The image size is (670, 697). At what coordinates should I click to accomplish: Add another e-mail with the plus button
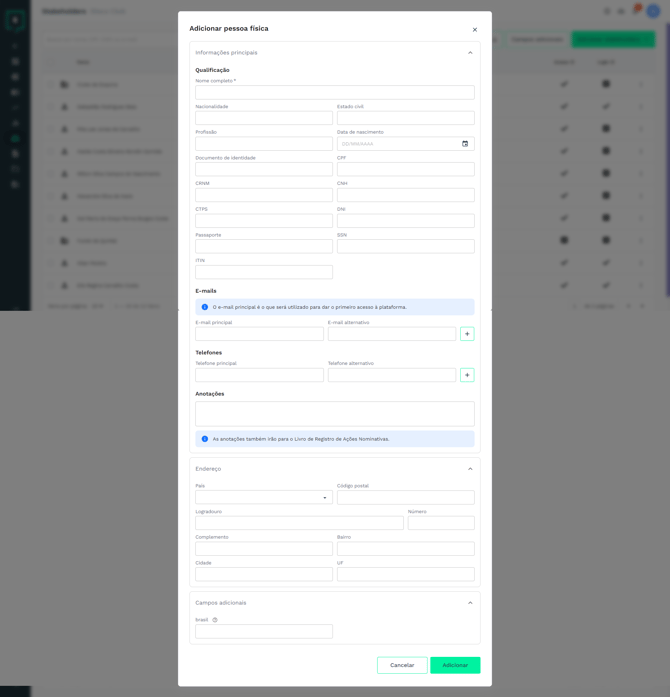pos(467,334)
